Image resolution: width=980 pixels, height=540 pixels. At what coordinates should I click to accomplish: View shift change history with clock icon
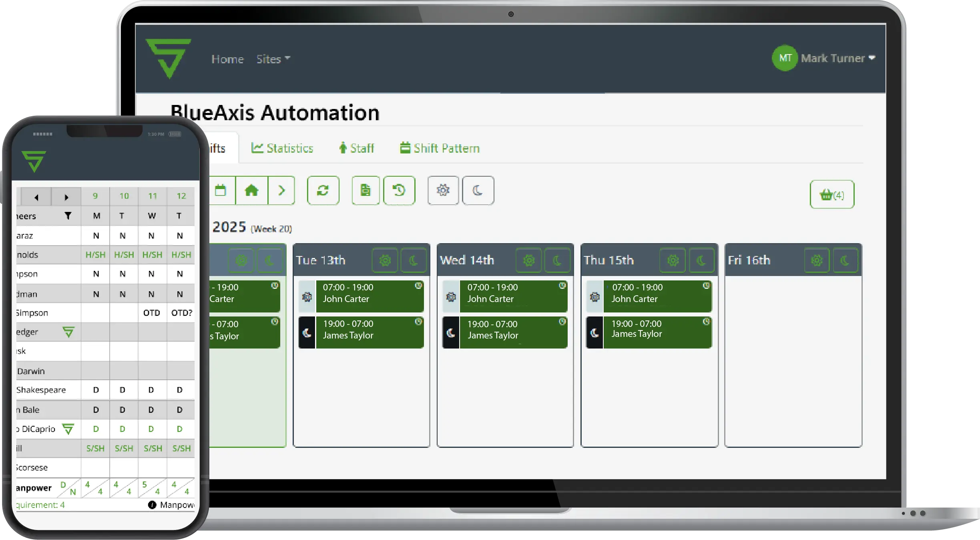point(399,191)
